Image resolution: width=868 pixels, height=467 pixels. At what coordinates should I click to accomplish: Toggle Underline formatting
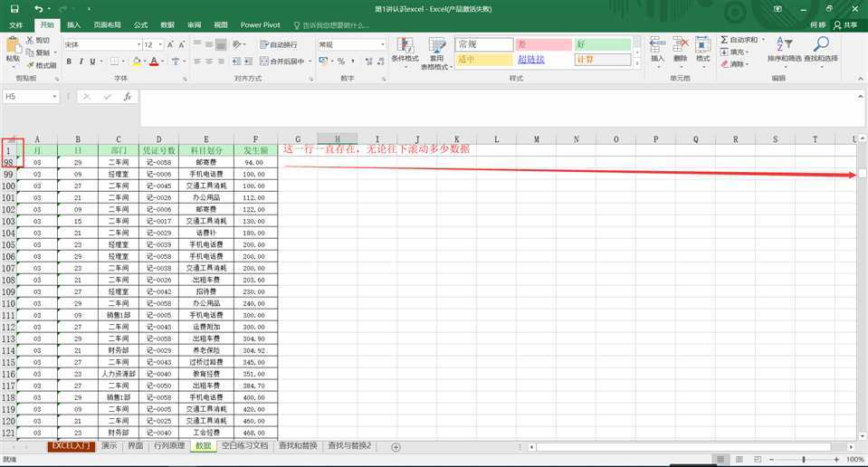pyautogui.click(x=92, y=62)
